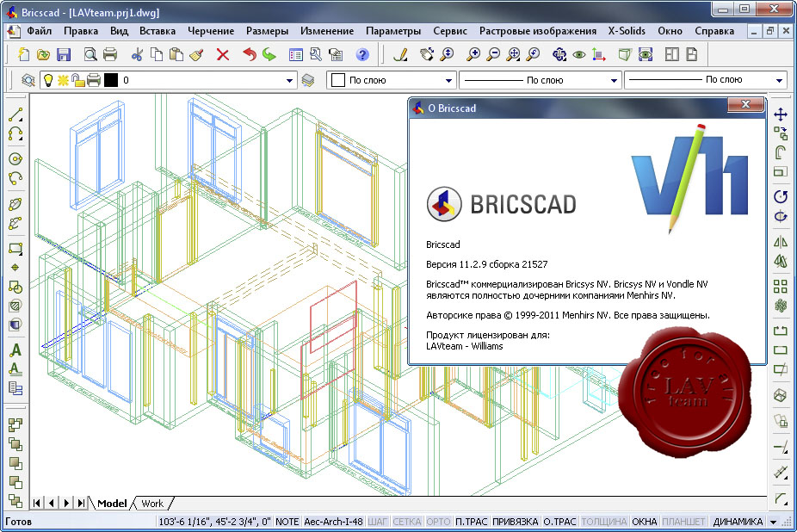The image size is (797, 532).
Task: Open the X-Solids menu
Action: (x=627, y=31)
